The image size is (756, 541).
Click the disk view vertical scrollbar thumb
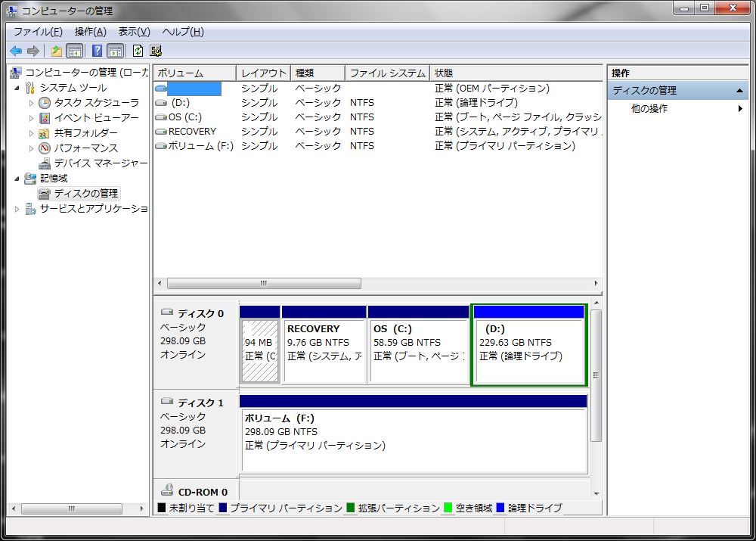[596, 375]
